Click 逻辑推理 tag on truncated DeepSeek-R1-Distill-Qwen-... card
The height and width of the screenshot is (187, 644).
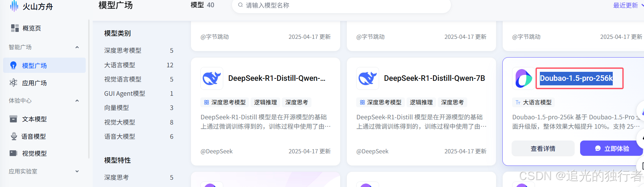tap(265, 102)
